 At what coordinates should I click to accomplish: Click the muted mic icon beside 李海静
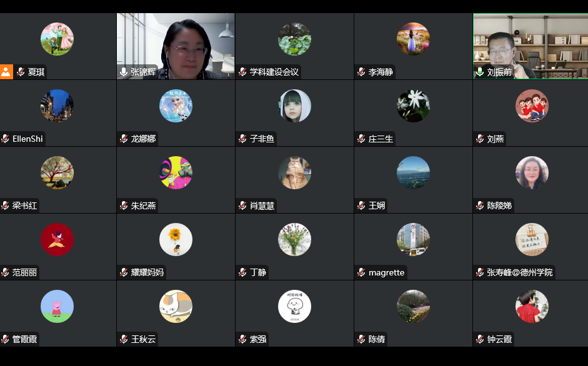click(x=361, y=72)
